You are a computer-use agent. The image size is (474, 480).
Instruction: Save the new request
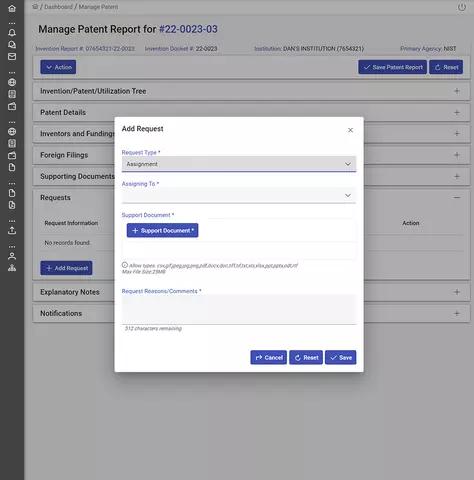[x=341, y=357]
